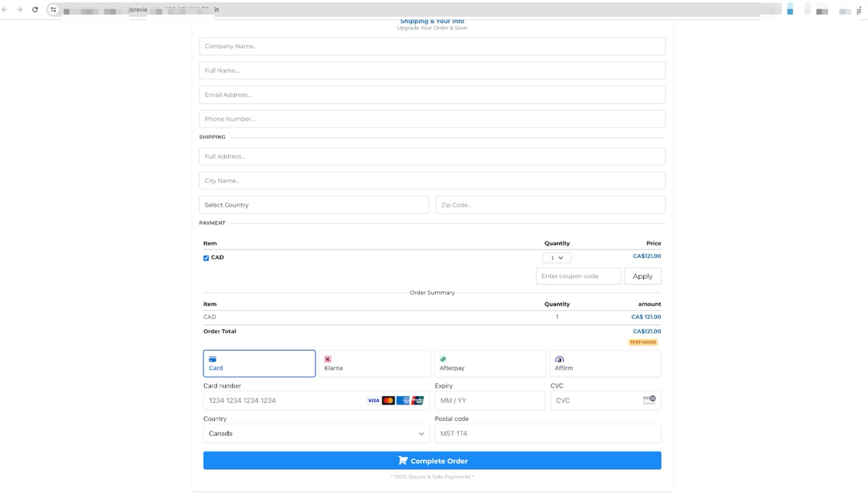Click the browser reload icon

coord(35,10)
